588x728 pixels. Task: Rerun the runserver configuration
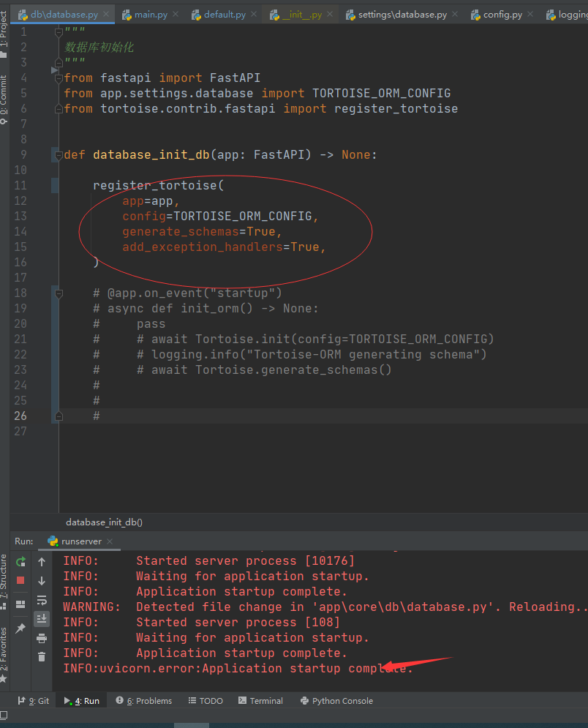[x=20, y=561]
